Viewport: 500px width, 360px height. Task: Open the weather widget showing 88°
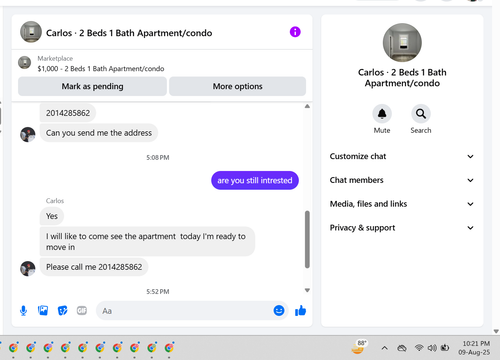pos(359,347)
